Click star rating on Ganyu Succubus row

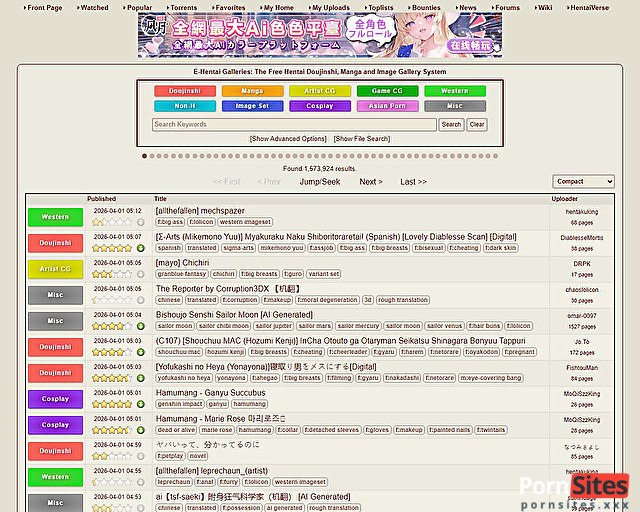pos(112,404)
